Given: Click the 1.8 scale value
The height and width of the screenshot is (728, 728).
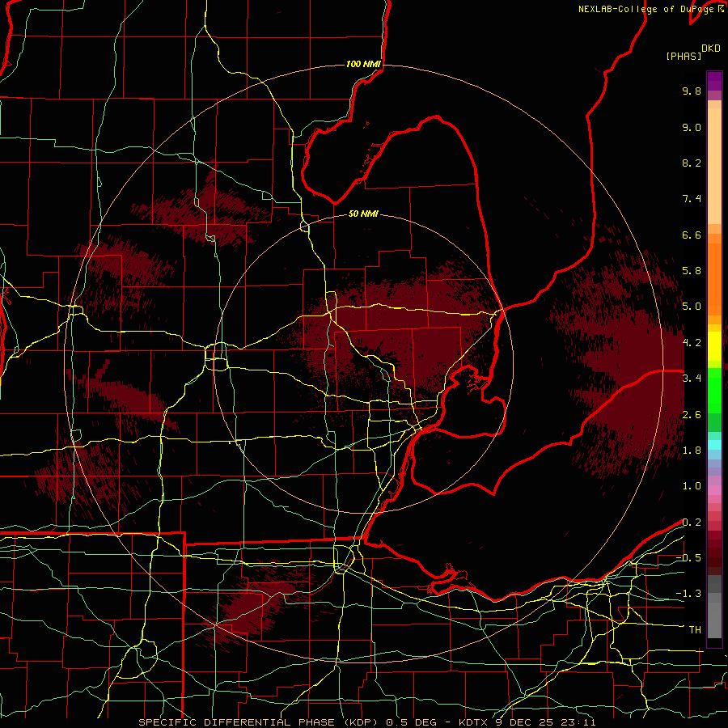Looking at the screenshot, I should point(692,451).
